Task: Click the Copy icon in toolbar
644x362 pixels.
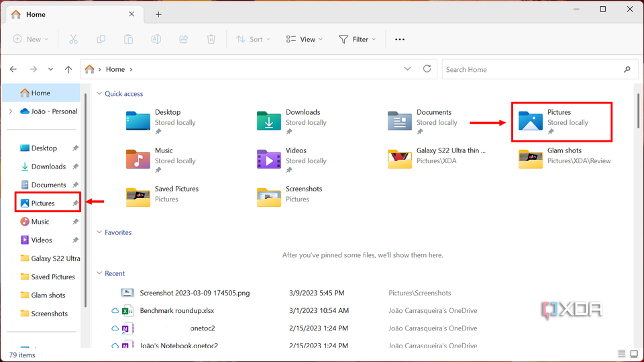Action: [101, 39]
